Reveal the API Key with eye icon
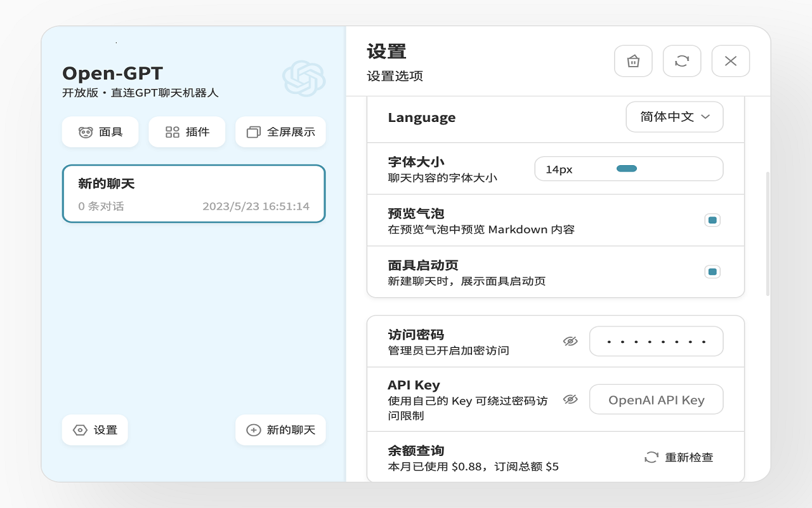The image size is (812, 508). click(x=570, y=399)
